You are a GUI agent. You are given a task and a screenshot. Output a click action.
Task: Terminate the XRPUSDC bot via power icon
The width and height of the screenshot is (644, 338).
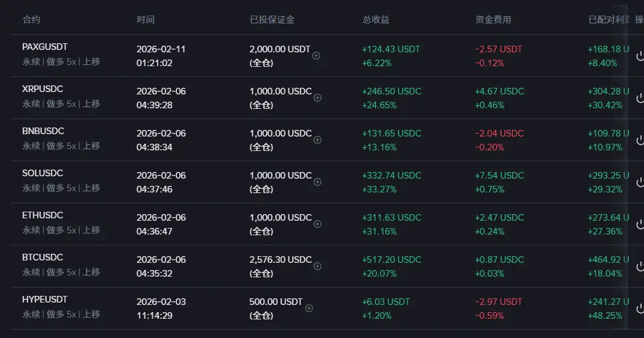coord(640,98)
